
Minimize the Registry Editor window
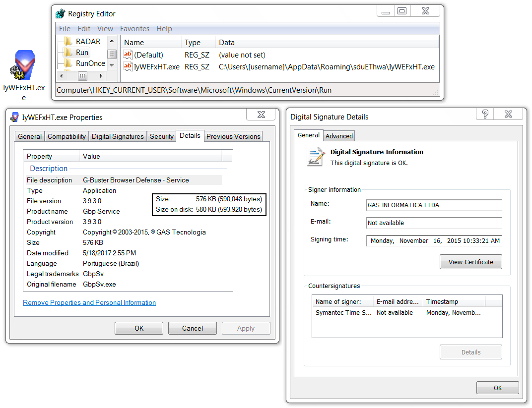(x=386, y=11)
